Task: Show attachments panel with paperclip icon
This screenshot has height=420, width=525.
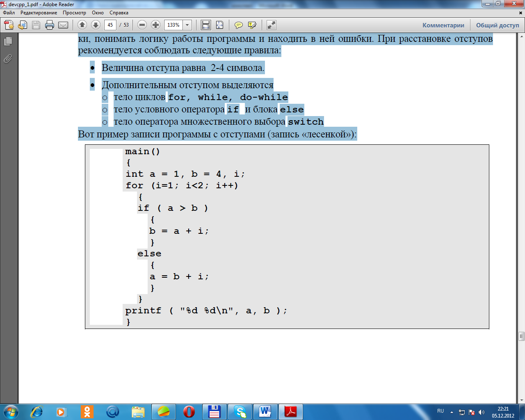Action: tap(8, 59)
